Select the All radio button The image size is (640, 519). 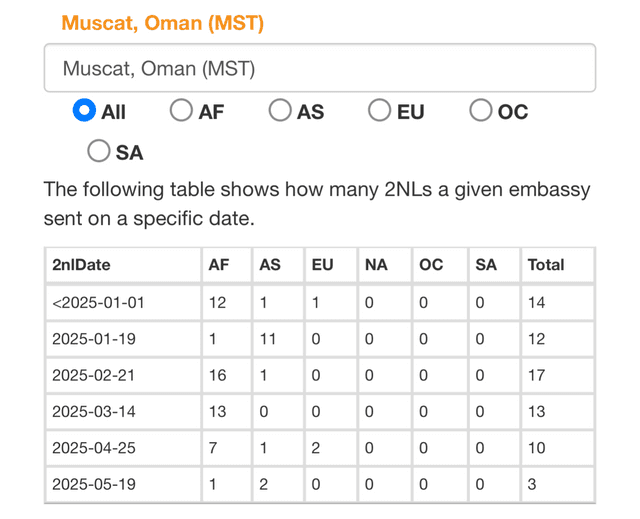click(84, 110)
